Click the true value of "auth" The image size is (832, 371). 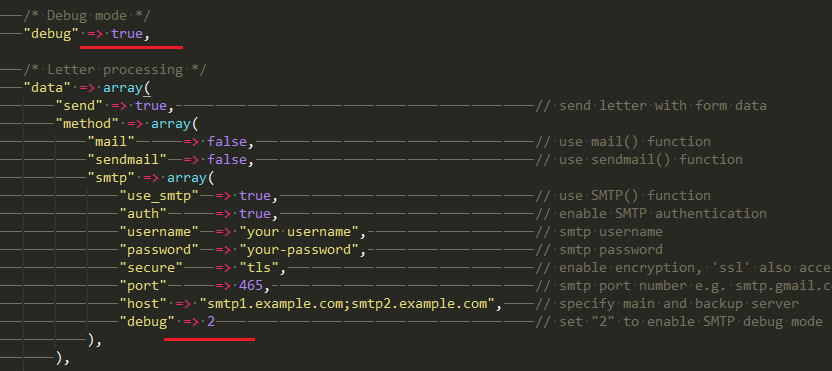coord(255,214)
